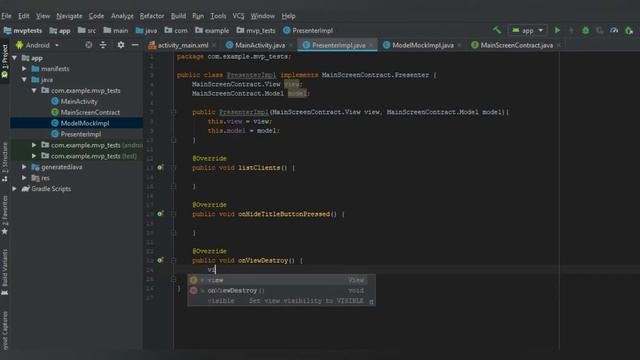
Task: Click the example breadcrumb folder
Action: pos(212,30)
